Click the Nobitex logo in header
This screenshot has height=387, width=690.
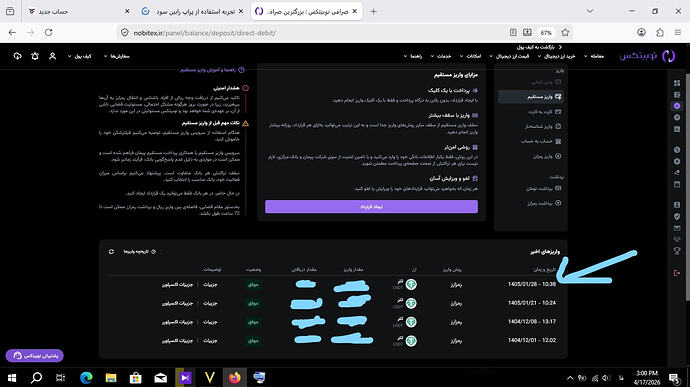[647, 56]
